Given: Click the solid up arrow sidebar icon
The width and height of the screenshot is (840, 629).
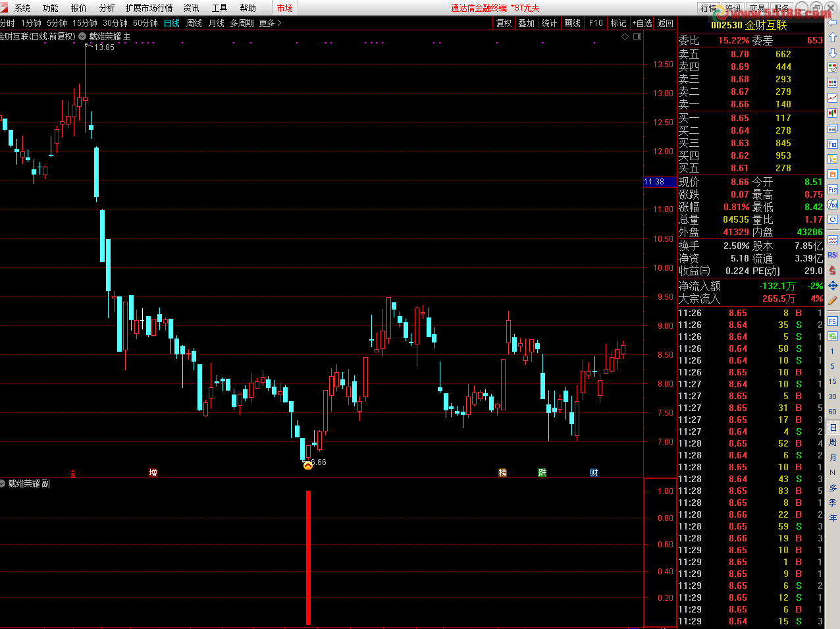Looking at the screenshot, I should pos(833,38).
